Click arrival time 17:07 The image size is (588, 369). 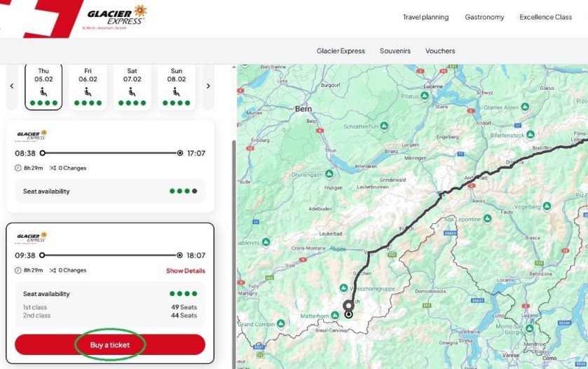(x=196, y=153)
